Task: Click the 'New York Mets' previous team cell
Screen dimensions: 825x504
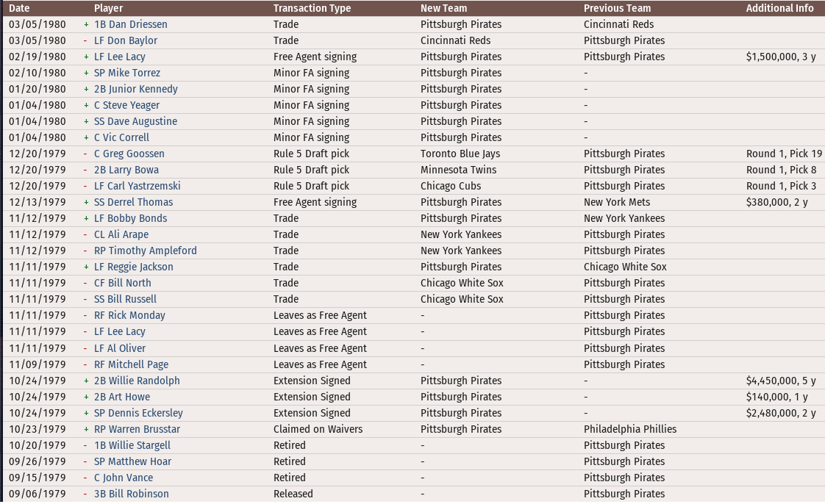Action: point(617,202)
